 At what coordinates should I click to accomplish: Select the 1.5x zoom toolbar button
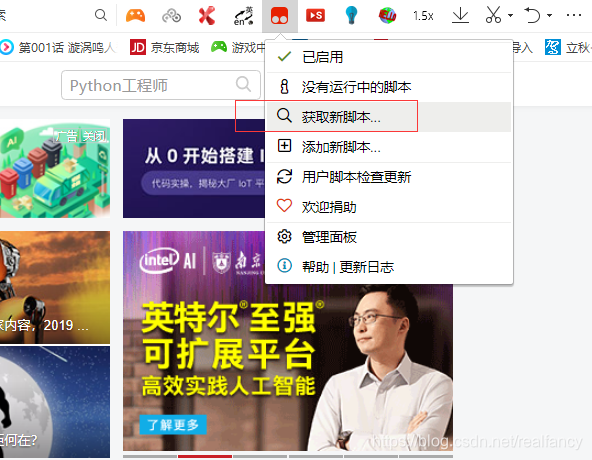point(423,16)
